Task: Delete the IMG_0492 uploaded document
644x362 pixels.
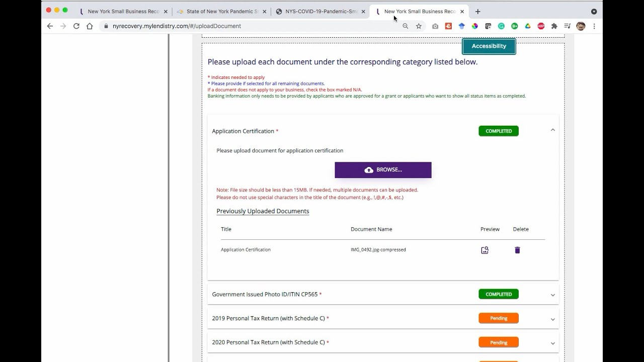Action: click(517, 250)
